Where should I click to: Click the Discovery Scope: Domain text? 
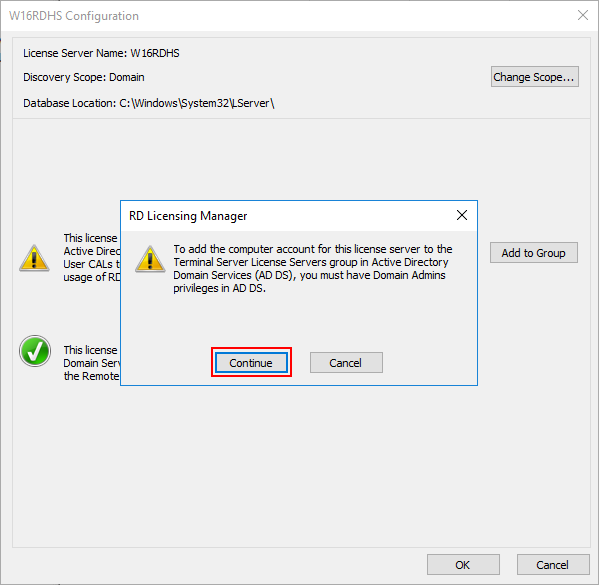84,77
